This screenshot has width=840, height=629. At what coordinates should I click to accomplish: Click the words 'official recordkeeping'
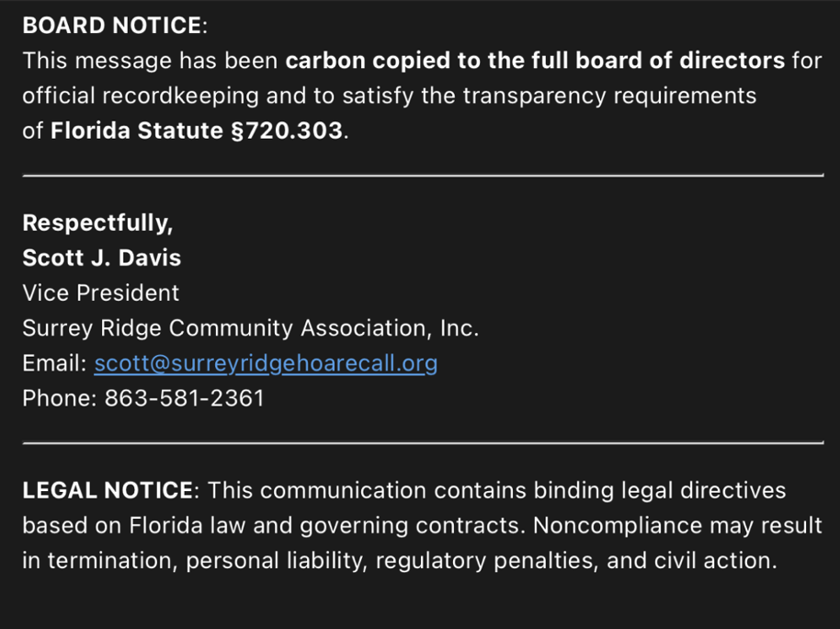pyautogui.click(x=141, y=96)
